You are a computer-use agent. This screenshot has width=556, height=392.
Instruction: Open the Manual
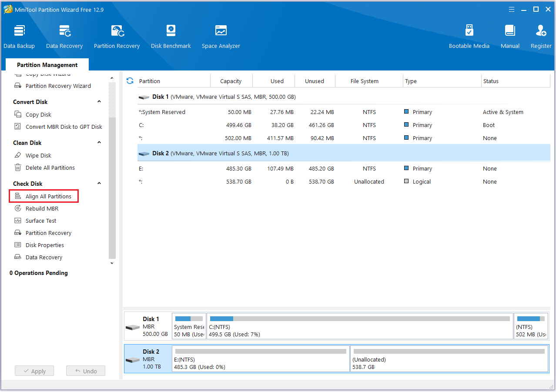[x=510, y=37]
